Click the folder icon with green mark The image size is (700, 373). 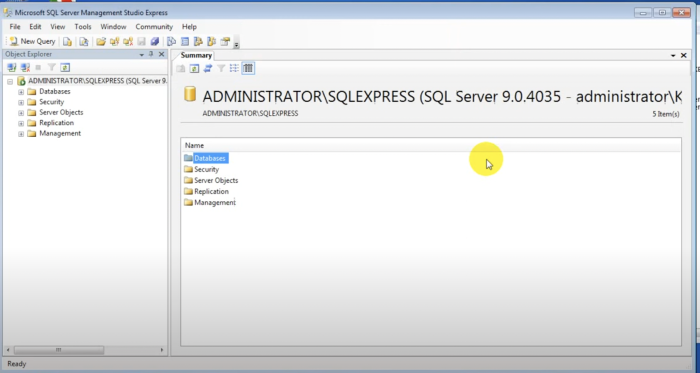coord(114,41)
